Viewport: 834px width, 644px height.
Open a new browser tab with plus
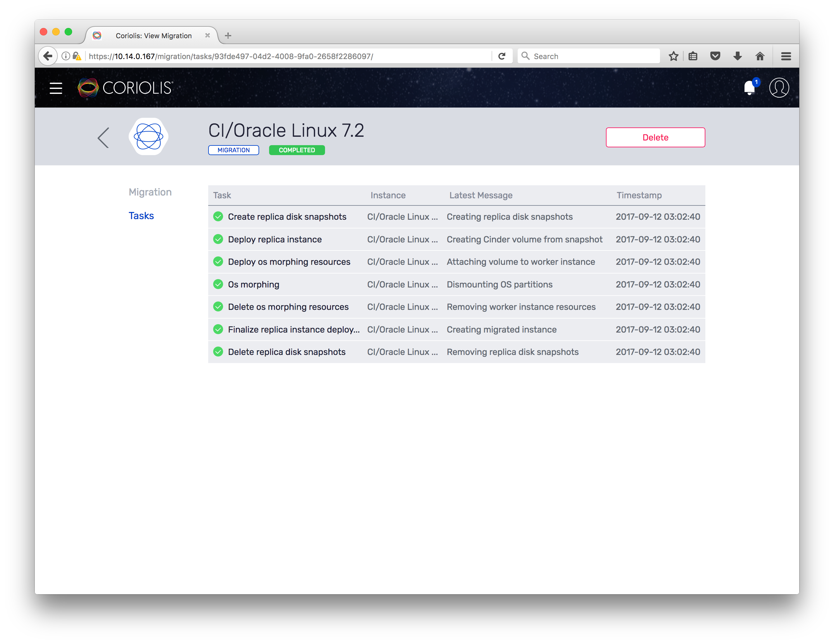228,36
